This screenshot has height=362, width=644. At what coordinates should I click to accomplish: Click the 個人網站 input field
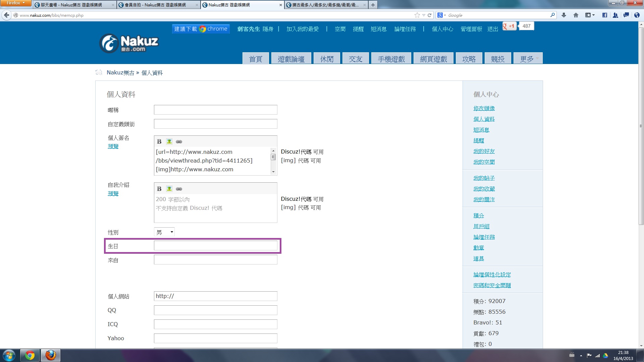pos(215,296)
